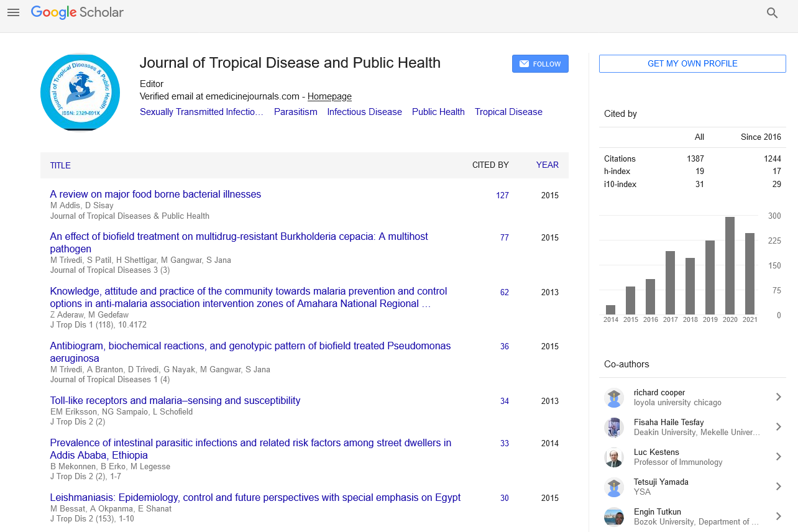Viewport: 798px width, 532px height.
Task: Click the Google Scholar logo
Action: click(x=77, y=12)
